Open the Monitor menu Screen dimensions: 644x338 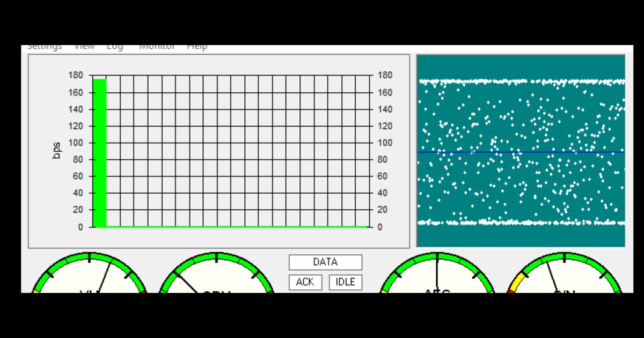157,46
